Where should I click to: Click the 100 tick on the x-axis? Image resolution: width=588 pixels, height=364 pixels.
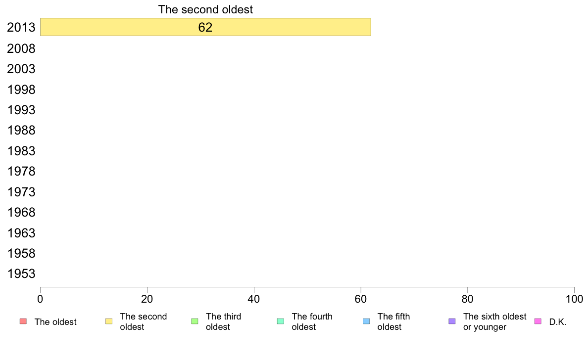coord(574,299)
